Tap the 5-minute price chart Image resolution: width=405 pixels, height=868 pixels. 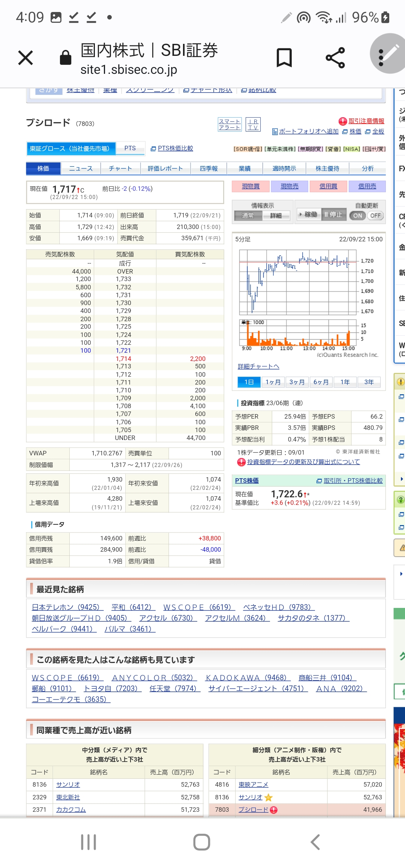coord(299,282)
